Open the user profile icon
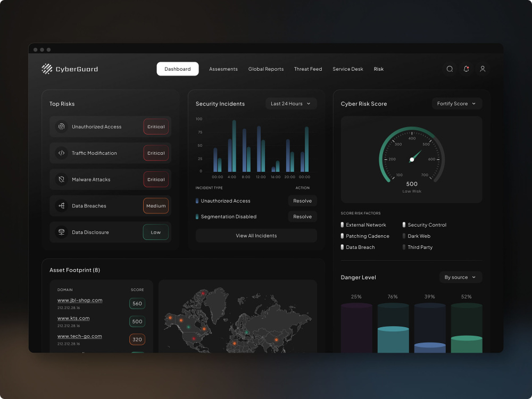 tap(483, 69)
